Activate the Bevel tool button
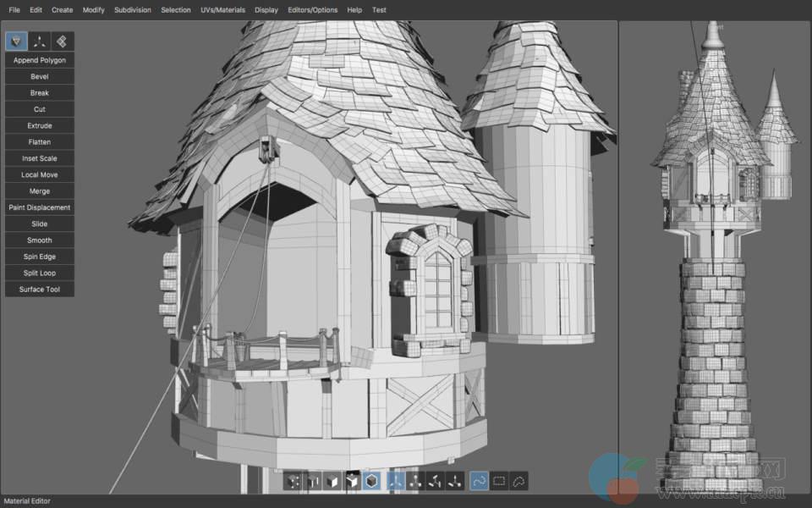812x508 pixels. coord(40,76)
